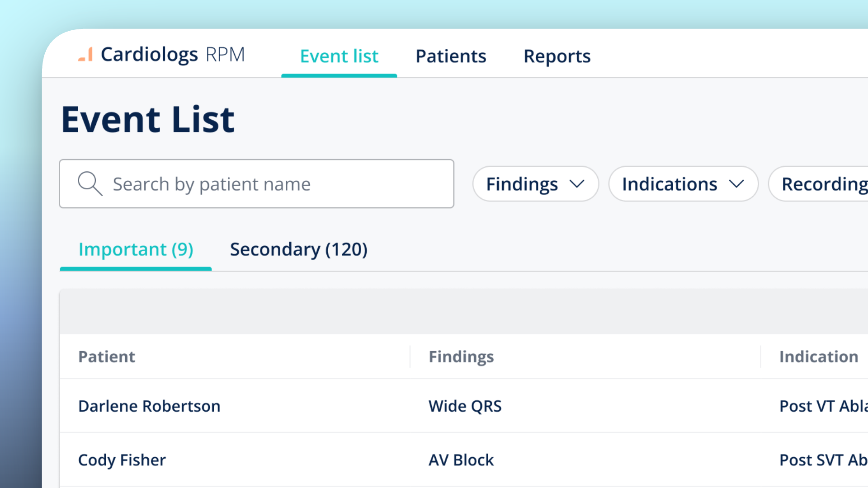This screenshot has height=488, width=868.
Task: Click the Findings column header
Action: pos(461,357)
